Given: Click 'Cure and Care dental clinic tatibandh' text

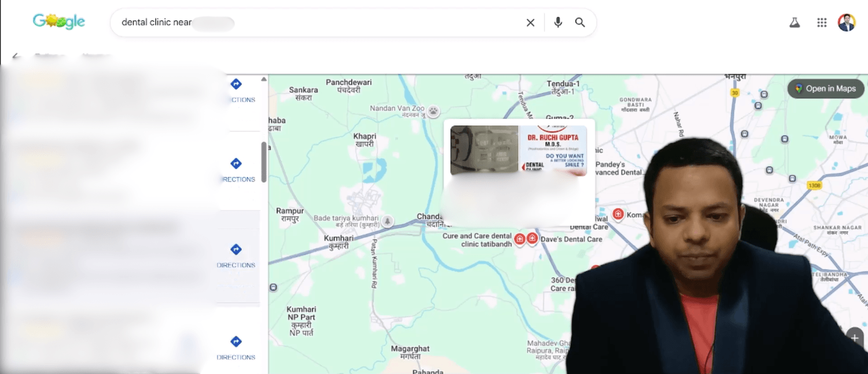Looking at the screenshot, I should 477,240.
